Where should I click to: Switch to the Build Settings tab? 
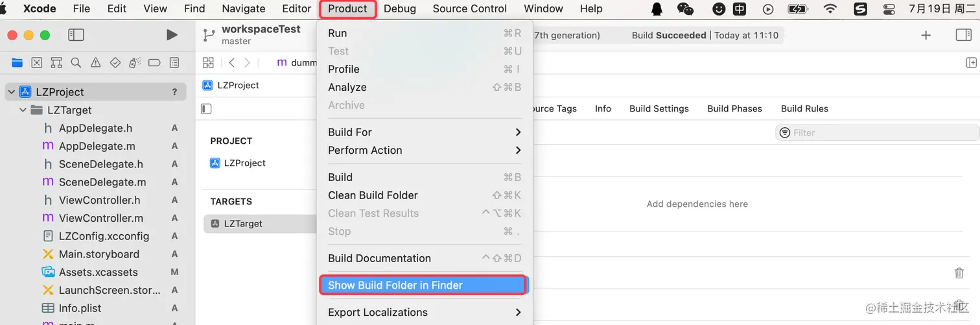click(x=659, y=108)
